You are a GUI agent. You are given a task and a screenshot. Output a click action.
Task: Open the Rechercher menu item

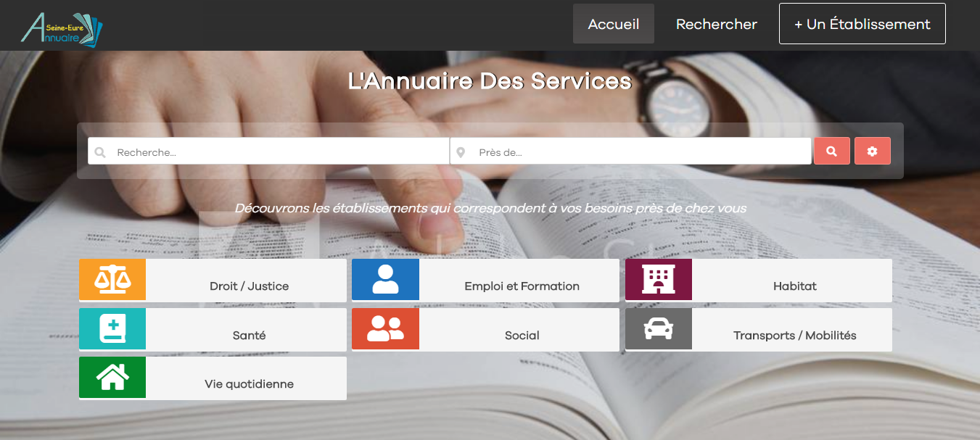click(717, 24)
